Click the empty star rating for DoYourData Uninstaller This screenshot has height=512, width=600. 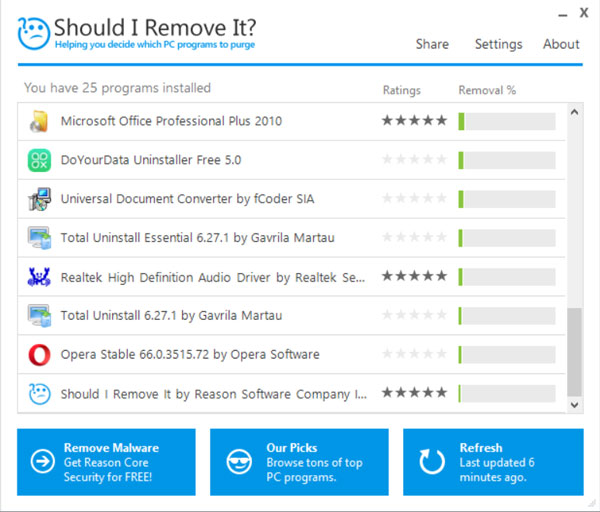pos(414,159)
